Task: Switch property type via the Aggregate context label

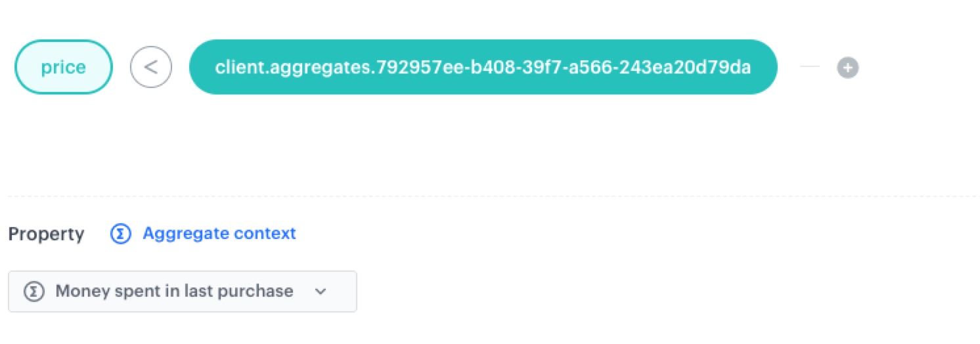Action: [x=219, y=234]
